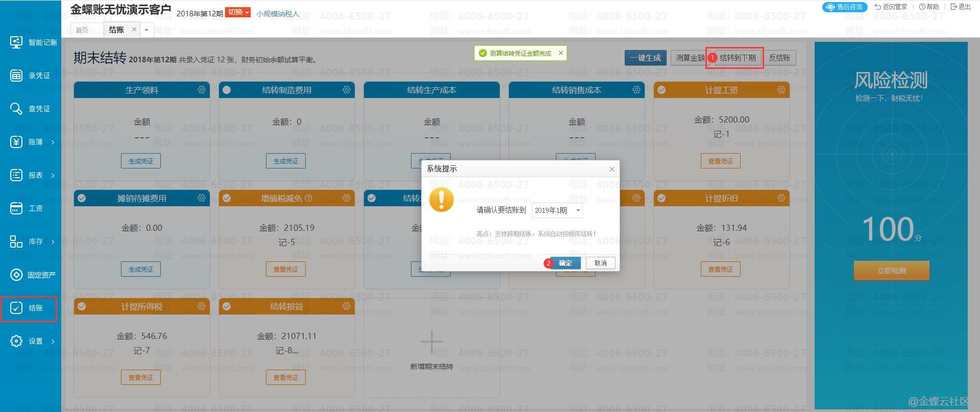Screen dimensions: 980x412
Task: Click the gear icon on 计提工资 card
Action: (781, 90)
